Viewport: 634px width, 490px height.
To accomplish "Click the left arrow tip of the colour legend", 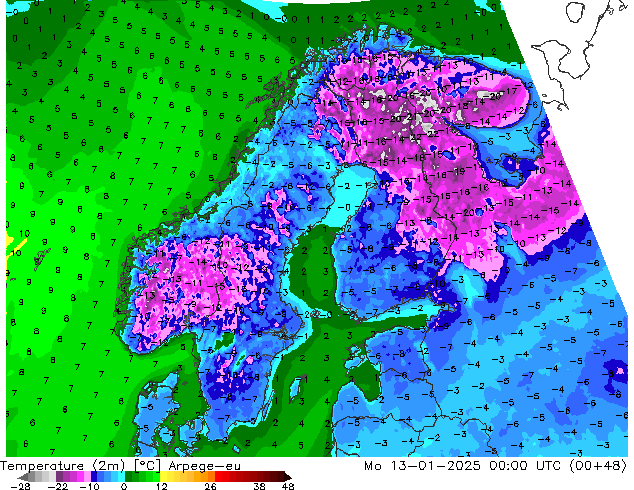I will (20, 477).
